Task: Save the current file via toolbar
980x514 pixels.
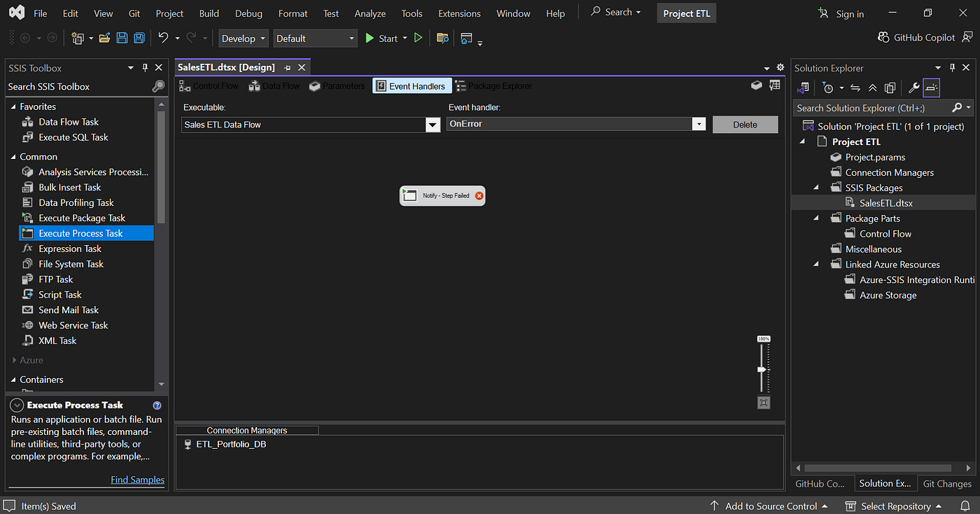Action: 122,38
